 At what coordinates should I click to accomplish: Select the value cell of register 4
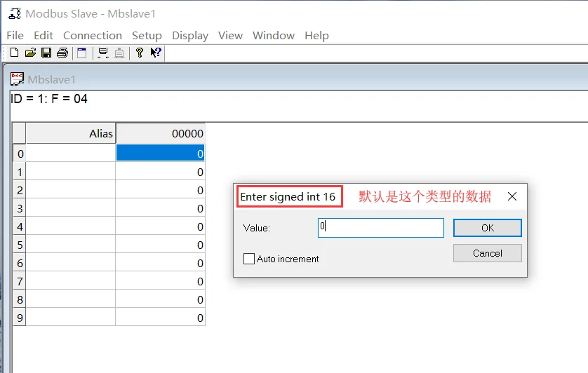[x=160, y=226]
